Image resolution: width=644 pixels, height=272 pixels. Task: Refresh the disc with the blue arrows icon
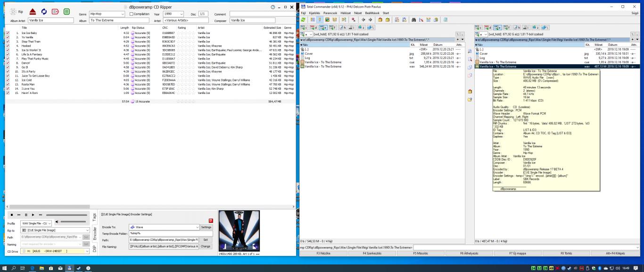tap(44, 11)
